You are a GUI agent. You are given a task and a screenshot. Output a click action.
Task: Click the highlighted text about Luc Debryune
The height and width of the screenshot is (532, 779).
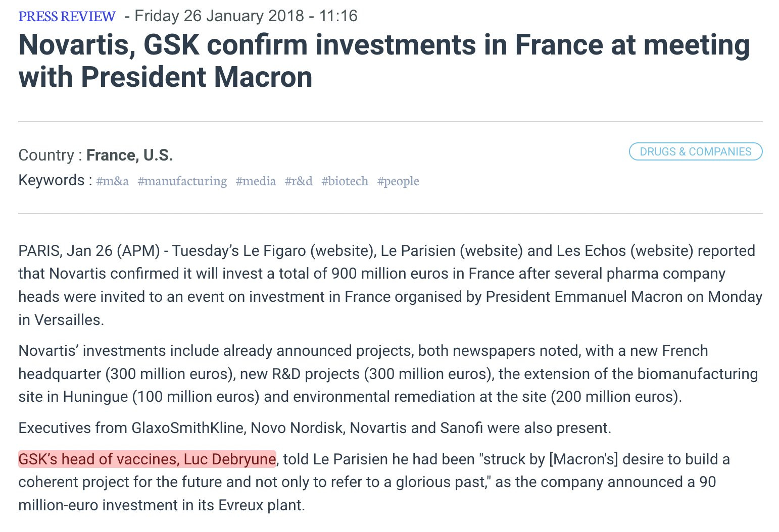click(x=147, y=459)
